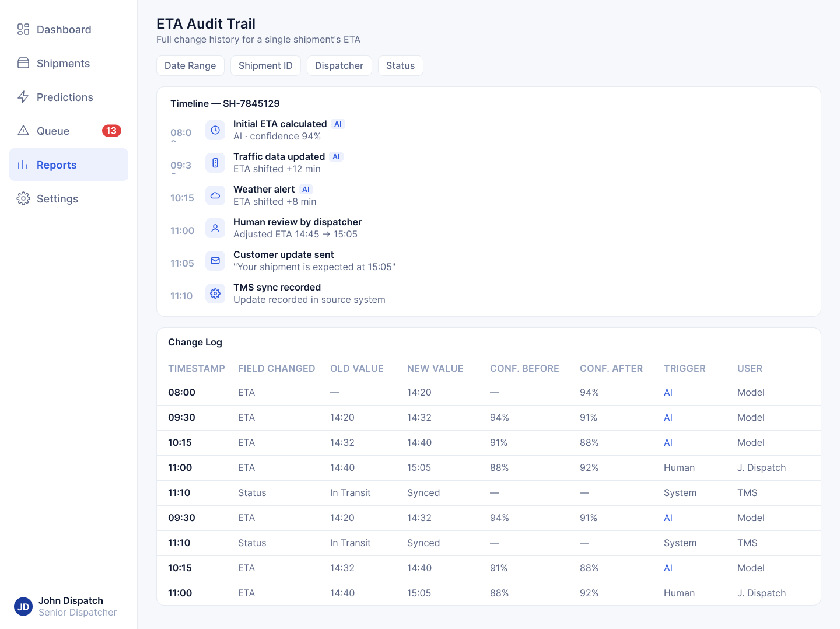Click 'Adjusted ETA 14:45 → 15:05' text

click(x=295, y=234)
